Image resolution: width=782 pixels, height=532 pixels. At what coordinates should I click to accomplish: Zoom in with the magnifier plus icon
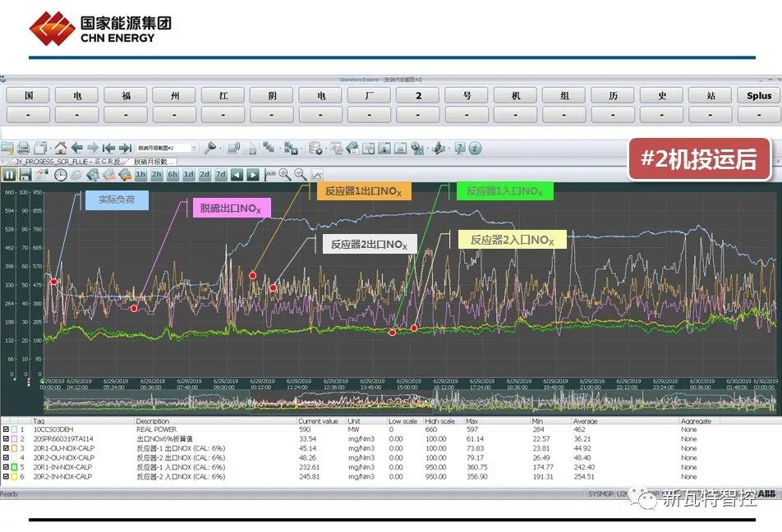(285, 175)
